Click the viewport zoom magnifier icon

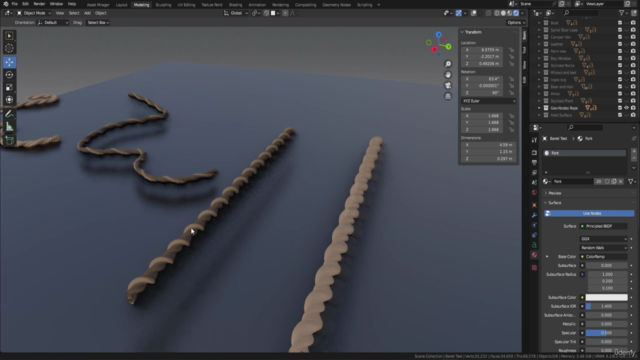pyautogui.click(x=448, y=64)
